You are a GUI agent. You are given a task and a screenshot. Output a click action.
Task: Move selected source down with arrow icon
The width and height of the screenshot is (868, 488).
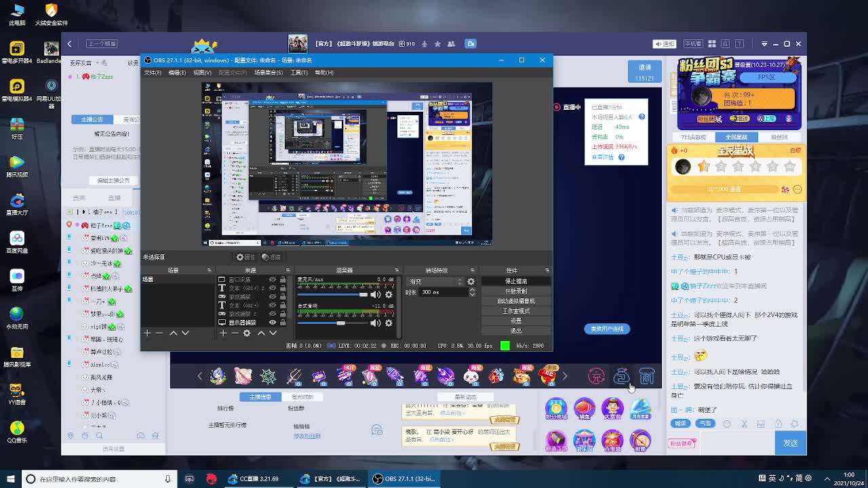pos(273,333)
